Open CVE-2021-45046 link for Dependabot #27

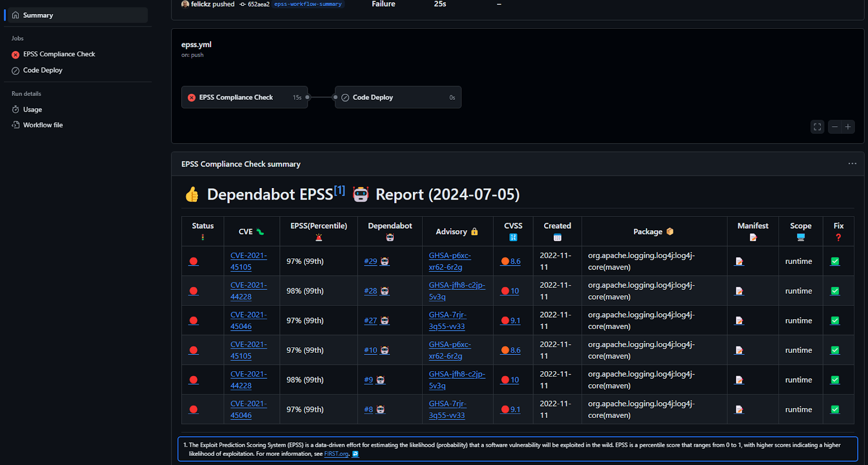point(248,321)
